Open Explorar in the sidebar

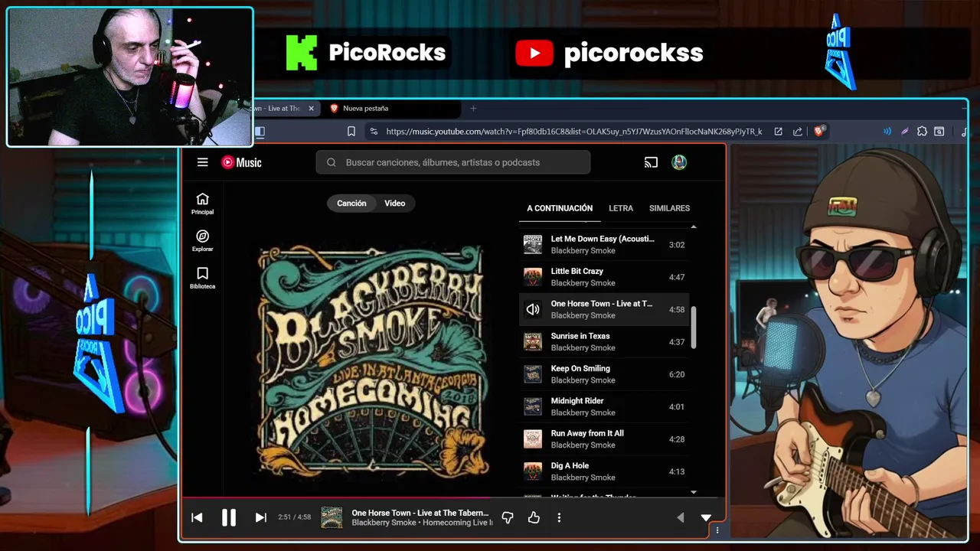(202, 241)
